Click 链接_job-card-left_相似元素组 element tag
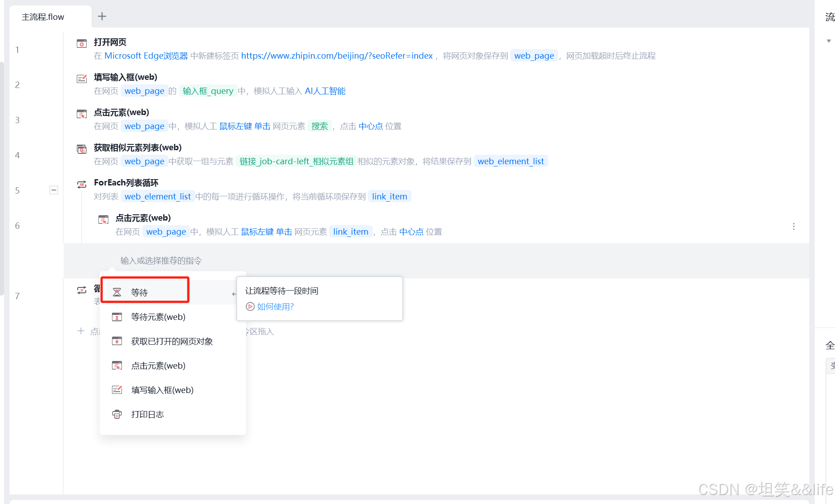835x504 pixels. coord(296,161)
